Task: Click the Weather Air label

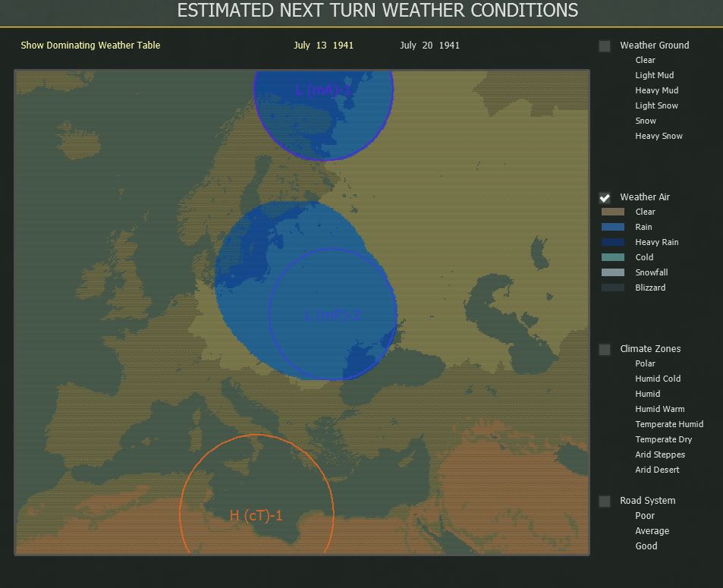Action: [x=645, y=197]
